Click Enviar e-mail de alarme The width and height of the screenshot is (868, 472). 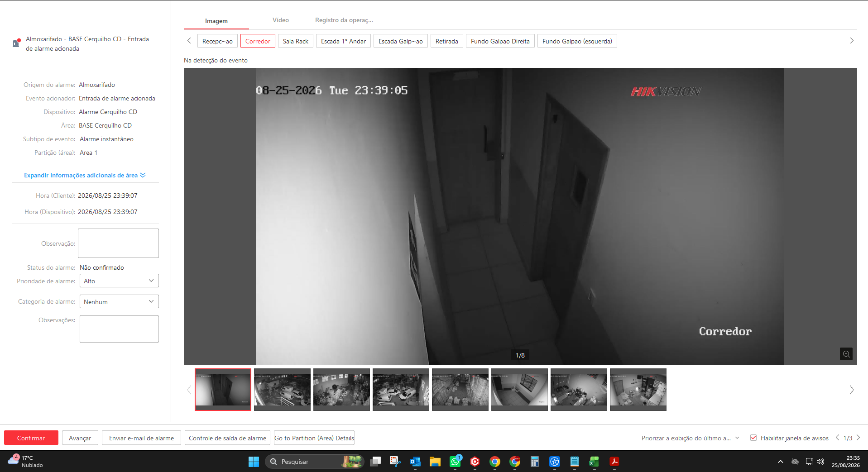[141, 438]
